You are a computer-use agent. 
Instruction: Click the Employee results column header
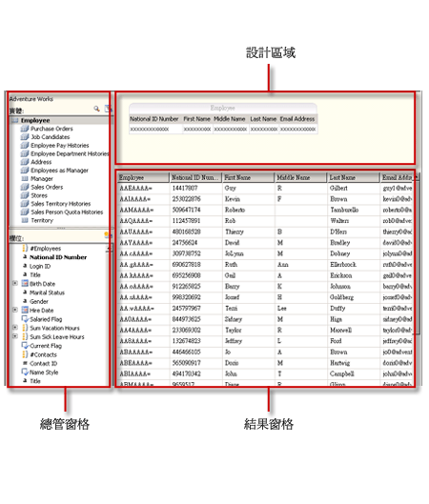(x=143, y=177)
